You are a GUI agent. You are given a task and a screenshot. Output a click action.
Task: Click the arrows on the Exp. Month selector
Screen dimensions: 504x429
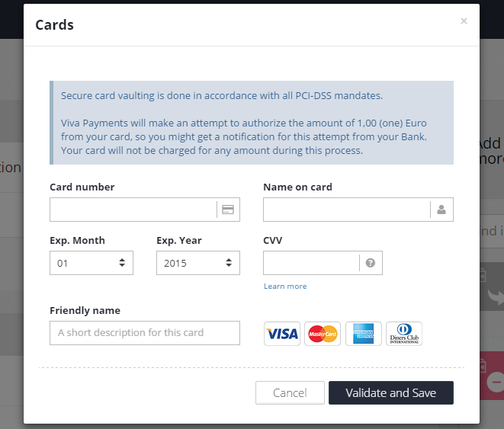pos(122,263)
